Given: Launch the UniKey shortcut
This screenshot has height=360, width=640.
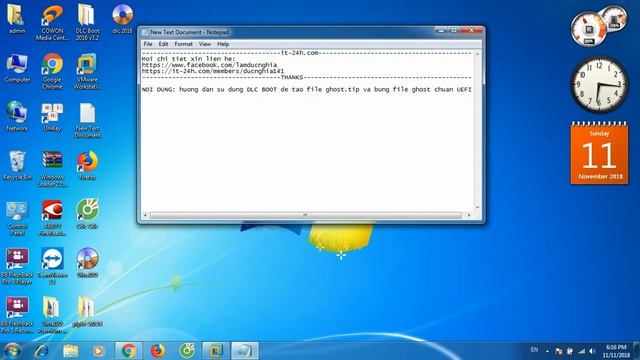Looking at the screenshot, I should (52, 116).
